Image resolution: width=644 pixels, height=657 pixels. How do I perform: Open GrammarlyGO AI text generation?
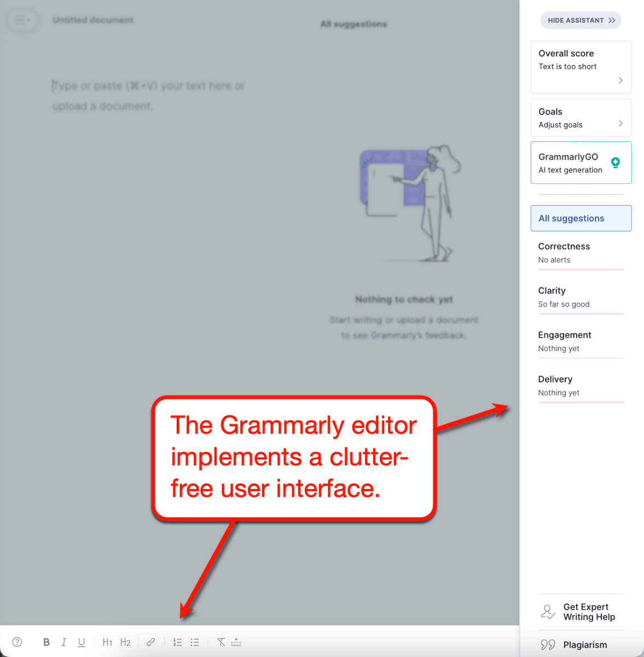581,163
